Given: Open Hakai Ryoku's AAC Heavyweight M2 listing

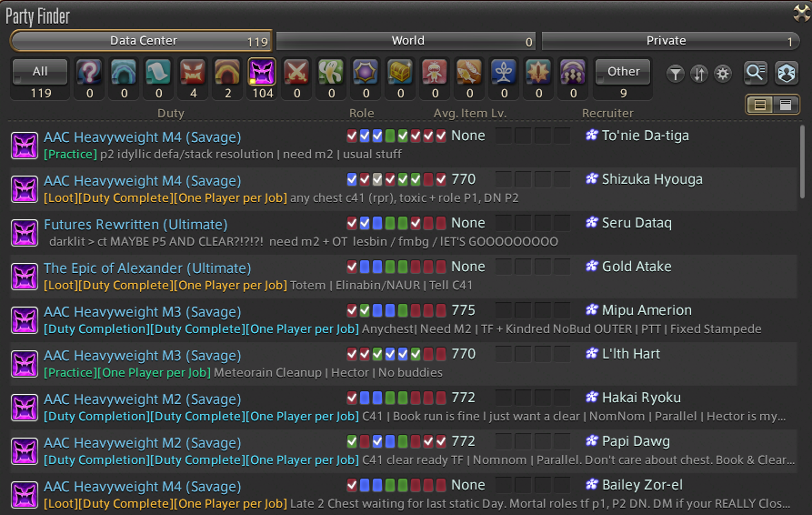Looking at the screenshot, I should pos(403,408).
